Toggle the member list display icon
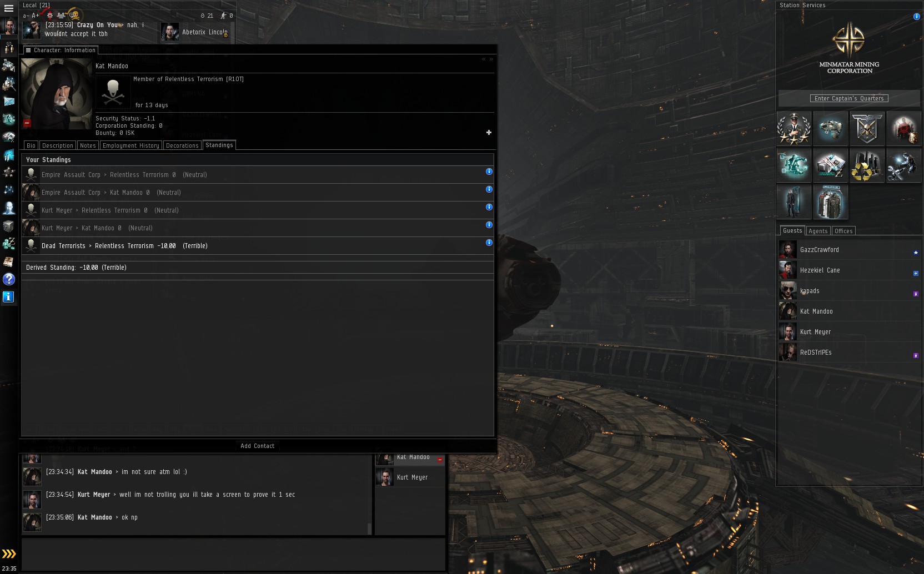924x574 pixels. click(61, 16)
